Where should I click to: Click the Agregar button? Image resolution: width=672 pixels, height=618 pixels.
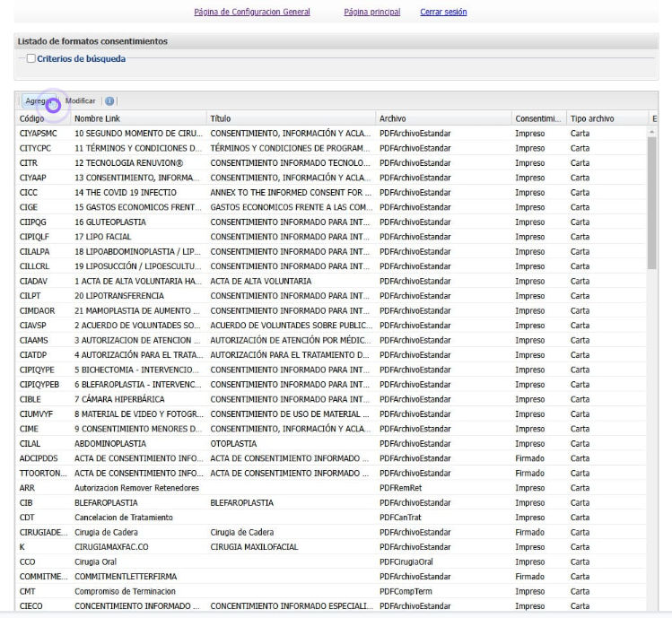36,101
